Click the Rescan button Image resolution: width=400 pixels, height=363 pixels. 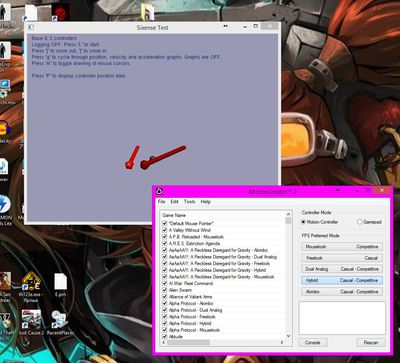[371, 342]
